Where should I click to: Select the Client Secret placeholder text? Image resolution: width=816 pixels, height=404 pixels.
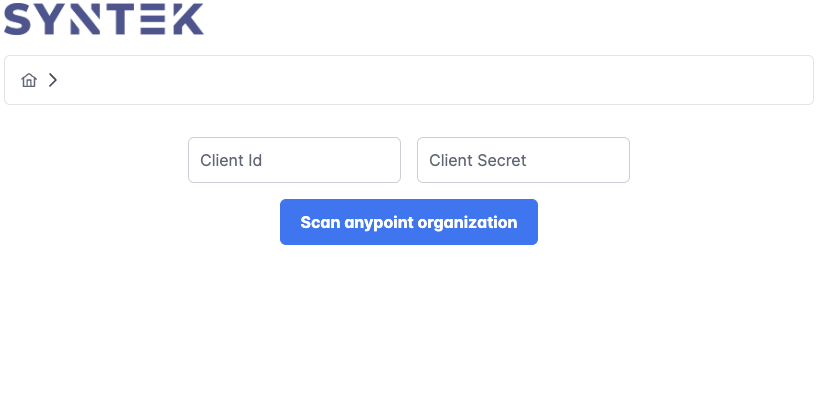478,160
